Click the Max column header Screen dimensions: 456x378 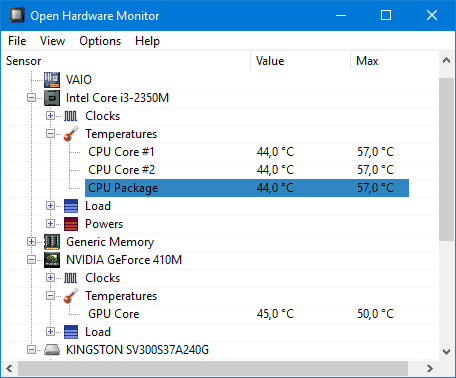click(x=395, y=61)
